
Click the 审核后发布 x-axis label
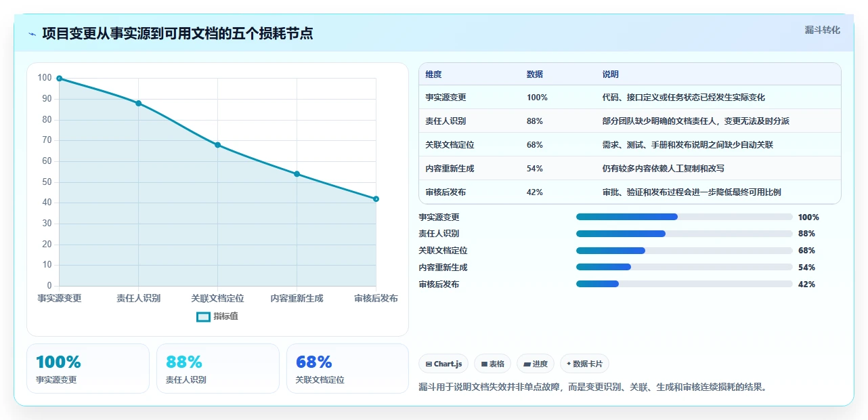pyautogui.click(x=376, y=298)
